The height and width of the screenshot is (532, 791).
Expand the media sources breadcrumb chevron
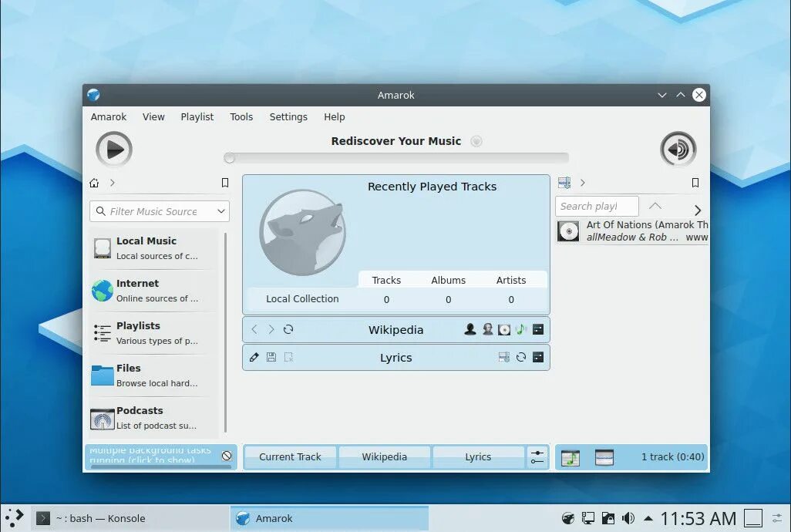pos(113,183)
